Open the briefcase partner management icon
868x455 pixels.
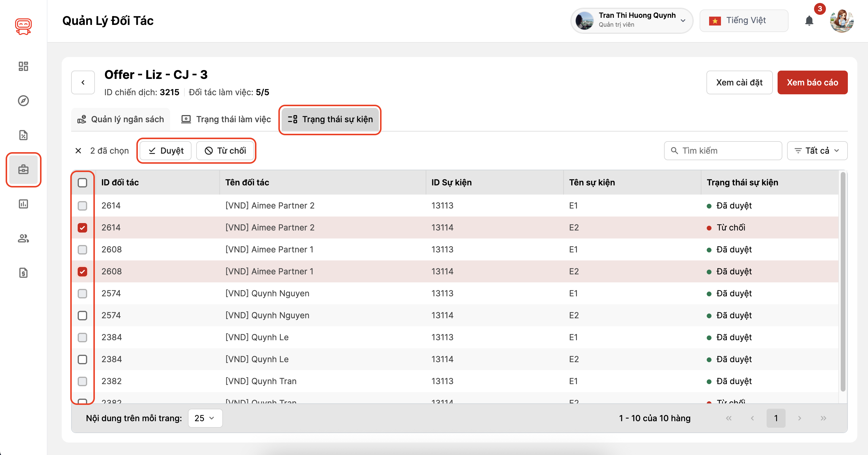pos(23,169)
